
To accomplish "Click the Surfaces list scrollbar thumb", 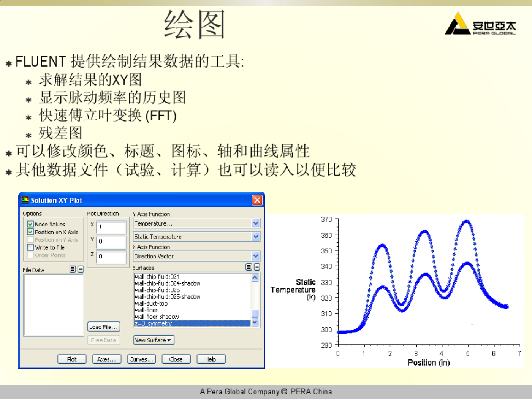I will click(255, 313).
